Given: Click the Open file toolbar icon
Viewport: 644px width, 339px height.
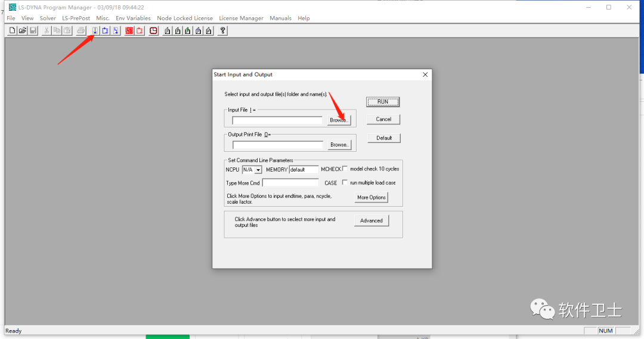Looking at the screenshot, I should [x=23, y=30].
